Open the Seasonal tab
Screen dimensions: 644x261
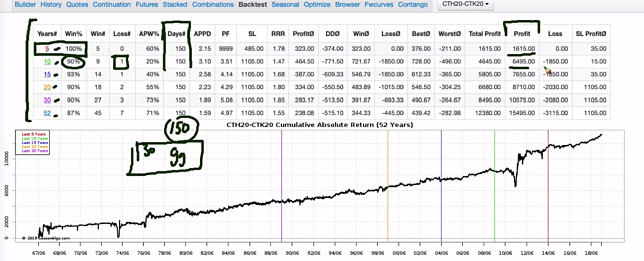pos(285,5)
